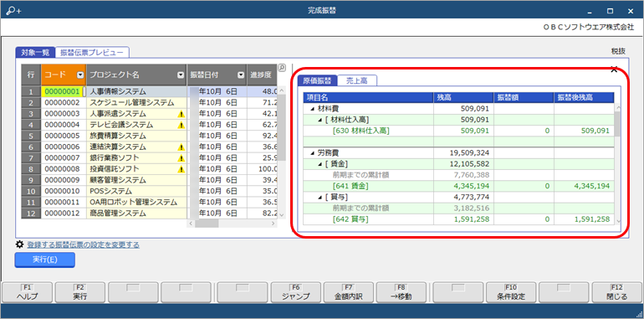644x319 pixels.
Task: Click the [642 賞与] row
Action: [458, 219]
